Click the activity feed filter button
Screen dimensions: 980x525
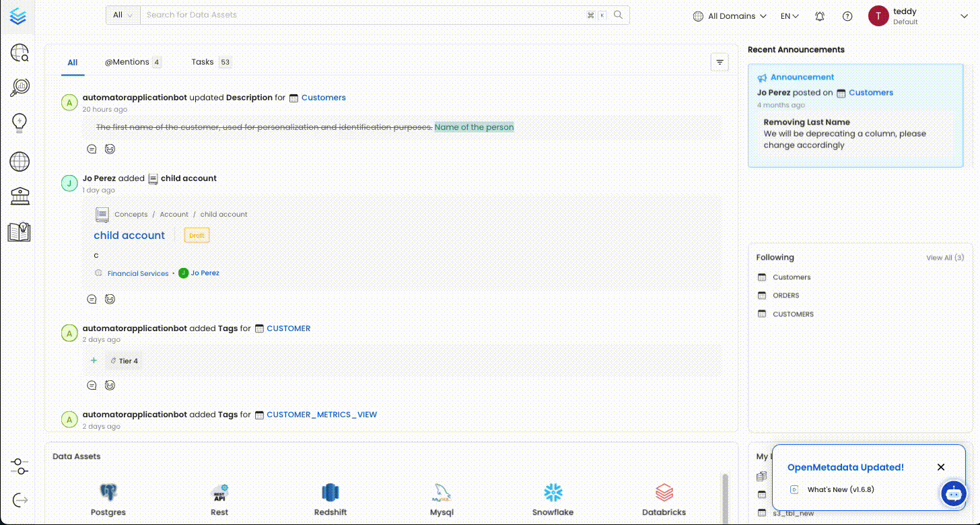tap(720, 62)
